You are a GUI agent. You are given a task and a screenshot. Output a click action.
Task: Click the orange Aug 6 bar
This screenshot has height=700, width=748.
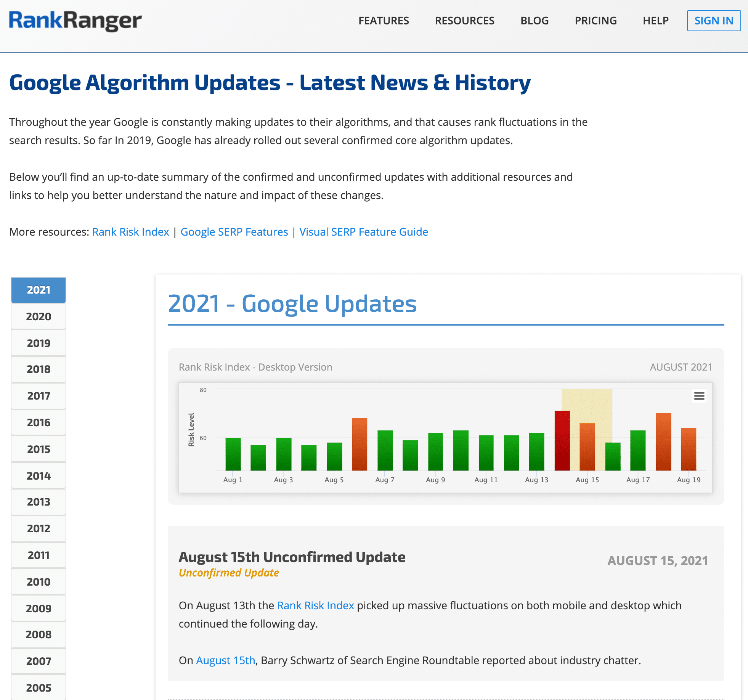360,445
